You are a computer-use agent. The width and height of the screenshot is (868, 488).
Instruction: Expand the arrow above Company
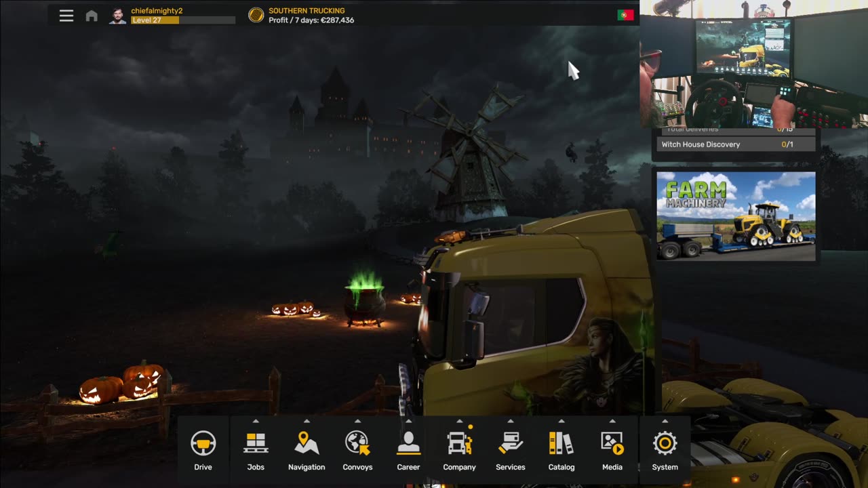459,422
